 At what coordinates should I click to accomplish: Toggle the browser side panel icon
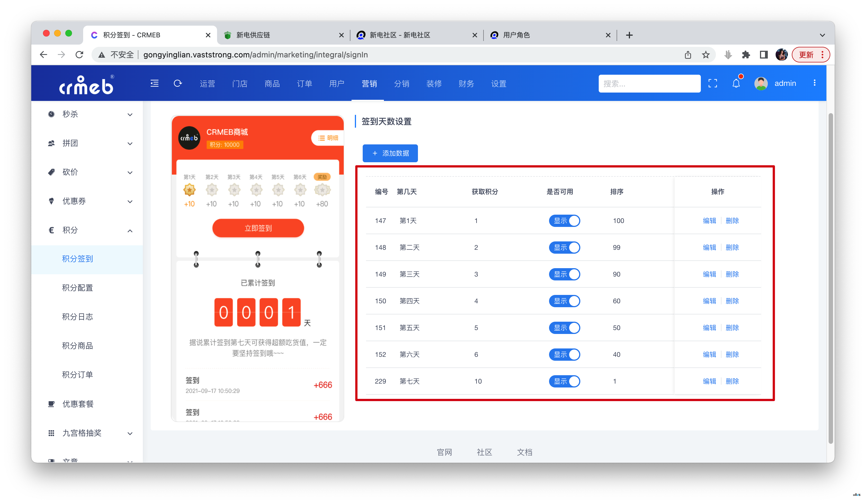764,55
